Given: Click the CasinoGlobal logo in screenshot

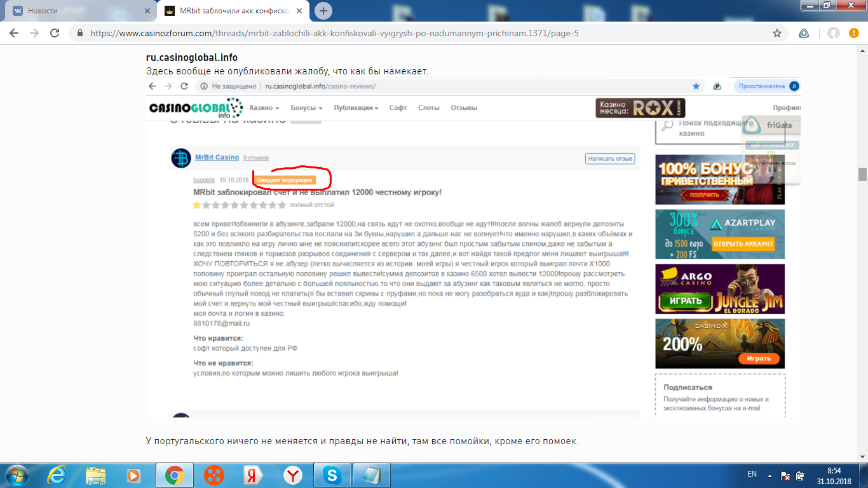Looking at the screenshot, I should point(196,108).
